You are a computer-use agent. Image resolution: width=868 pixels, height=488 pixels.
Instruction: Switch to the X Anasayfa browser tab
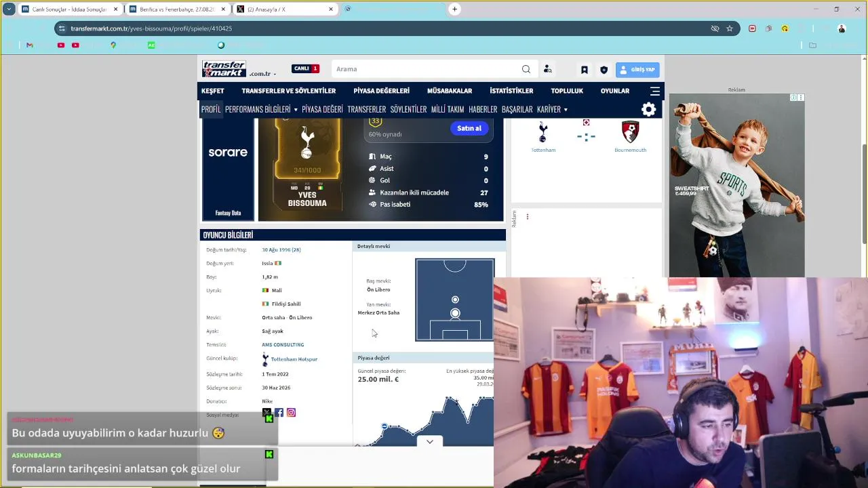tap(285, 9)
